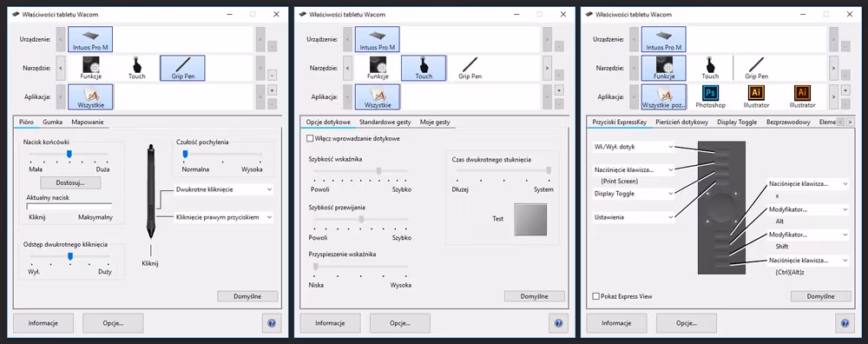868x344 pixels.
Task: Switch to Mapowanie tab
Action: point(88,122)
